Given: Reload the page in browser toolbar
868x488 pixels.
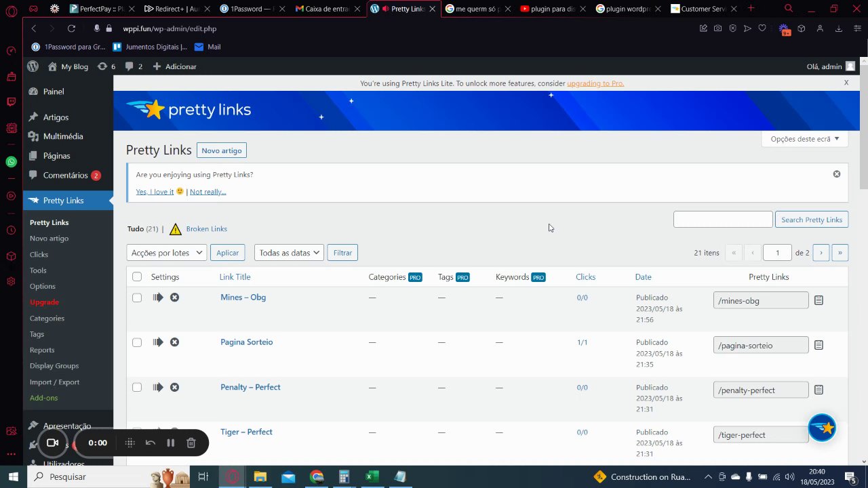Looking at the screenshot, I should pos(71,28).
